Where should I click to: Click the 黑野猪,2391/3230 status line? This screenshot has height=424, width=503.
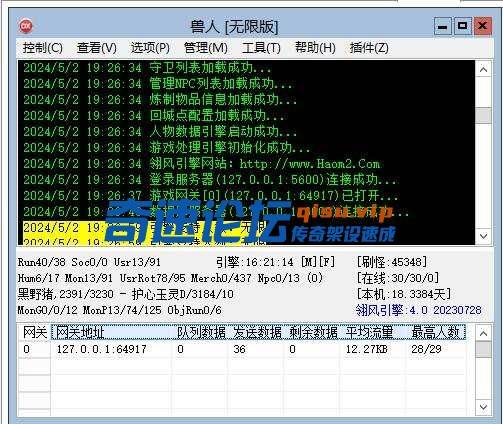tap(126, 294)
